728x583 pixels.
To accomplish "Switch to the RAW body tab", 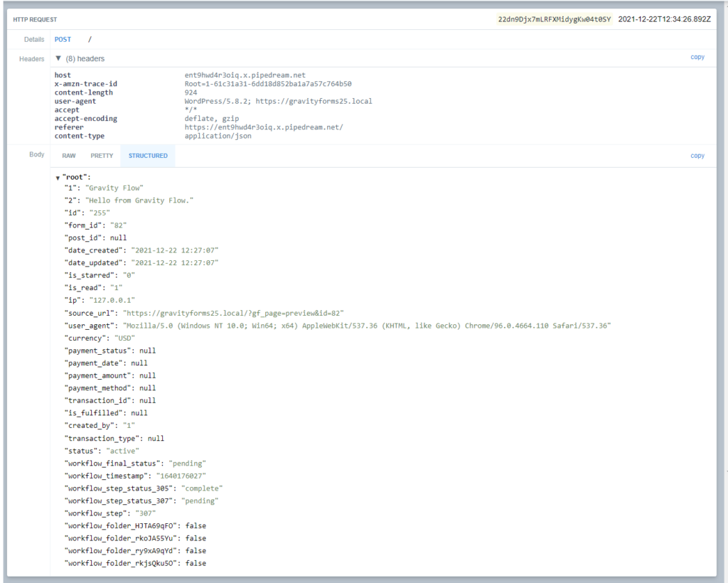I will point(69,156).
